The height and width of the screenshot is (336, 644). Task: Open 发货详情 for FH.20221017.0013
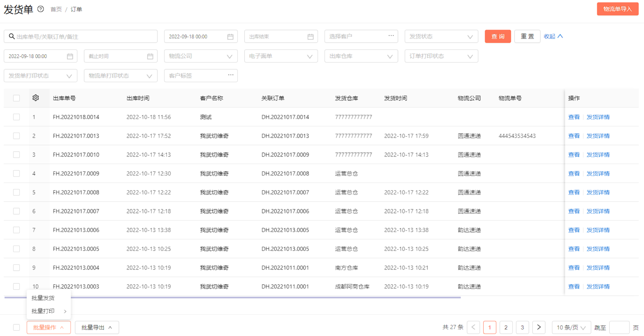[598, 136]
